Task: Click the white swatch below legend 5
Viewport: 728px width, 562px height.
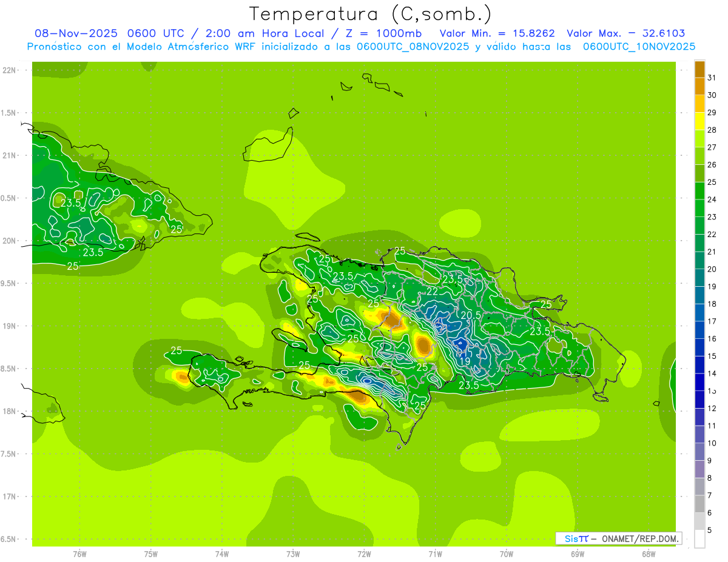Action: click(x=699, y=539)
